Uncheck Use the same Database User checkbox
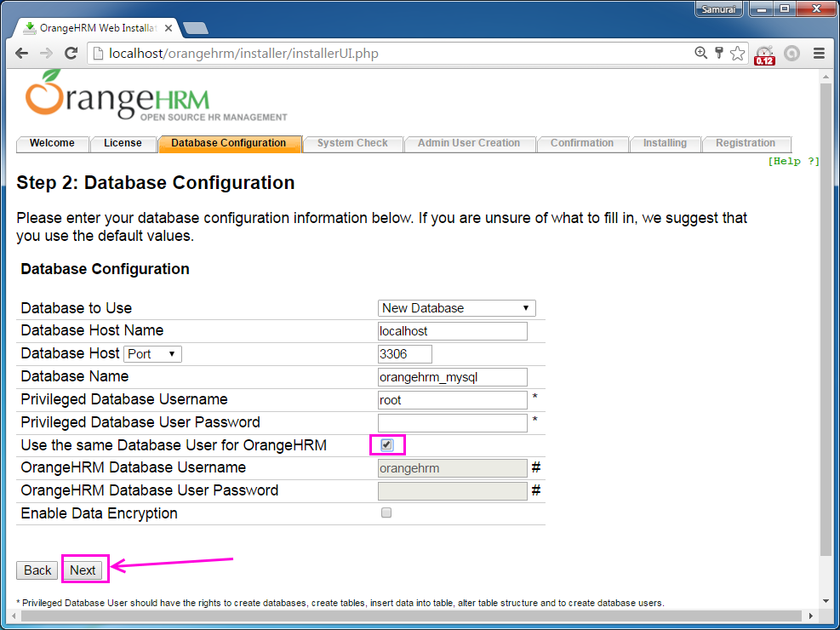The height and width of the screenshot is (630, 840). pos(386,444)
